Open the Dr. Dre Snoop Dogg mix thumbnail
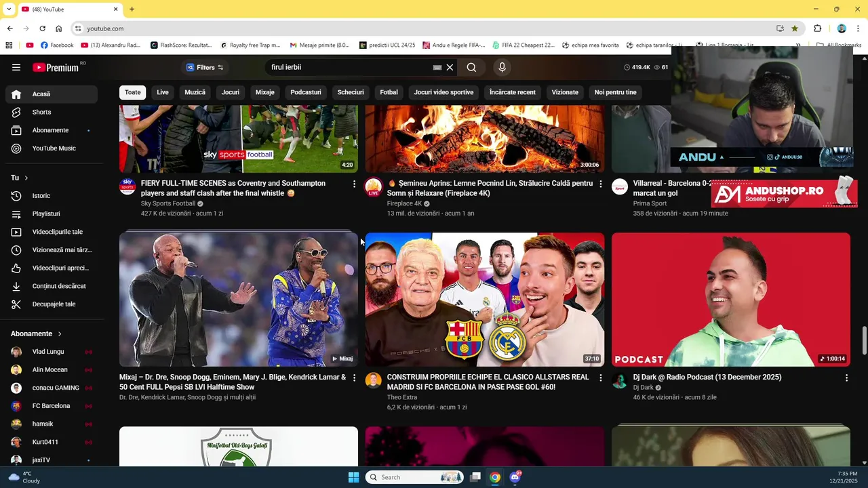Screen dimensions: 868x488 [x=239, y=300]
